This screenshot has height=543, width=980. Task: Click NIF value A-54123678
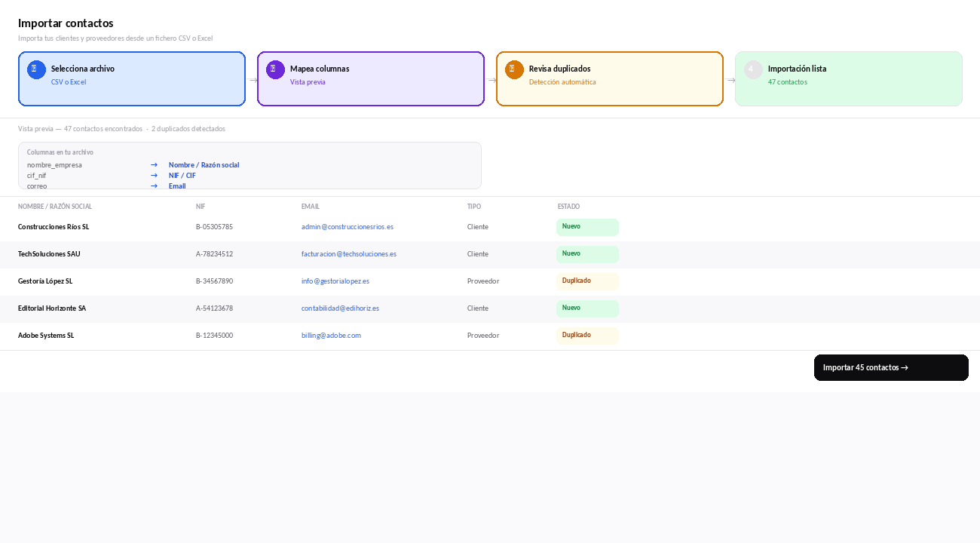214,308
